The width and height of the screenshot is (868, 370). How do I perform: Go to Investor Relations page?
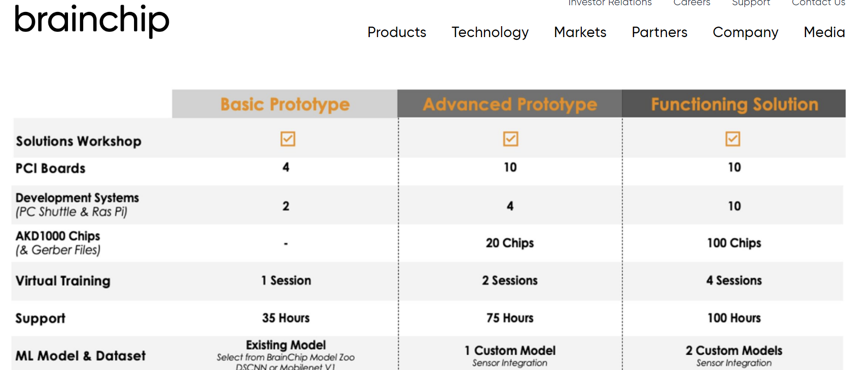click(610, 3)
